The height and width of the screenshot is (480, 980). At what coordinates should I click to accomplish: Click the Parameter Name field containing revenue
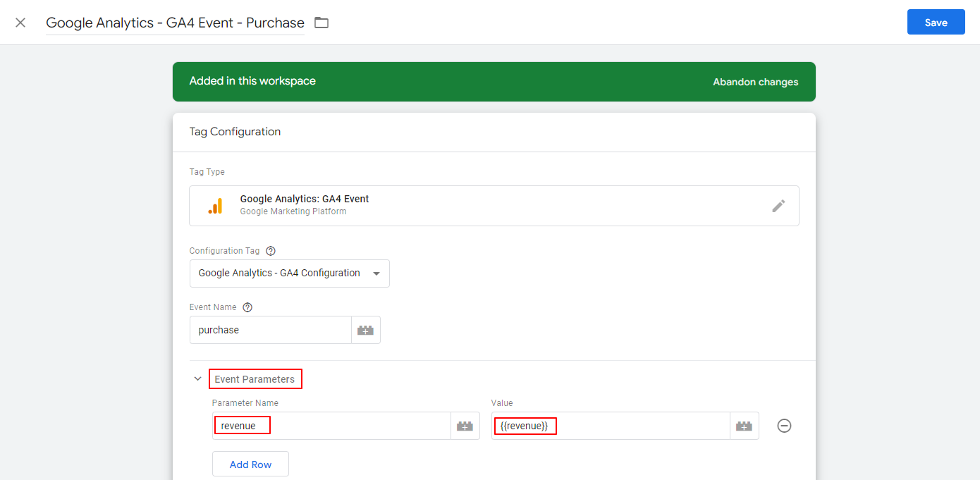(x=331, y=426)
